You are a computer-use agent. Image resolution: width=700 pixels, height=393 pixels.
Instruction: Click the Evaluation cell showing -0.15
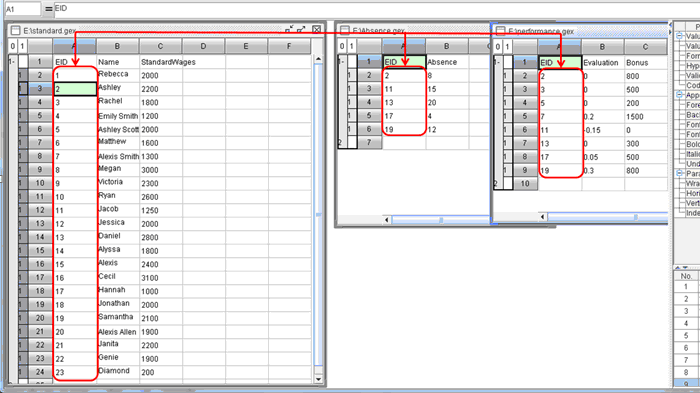[x=603, y=130]
